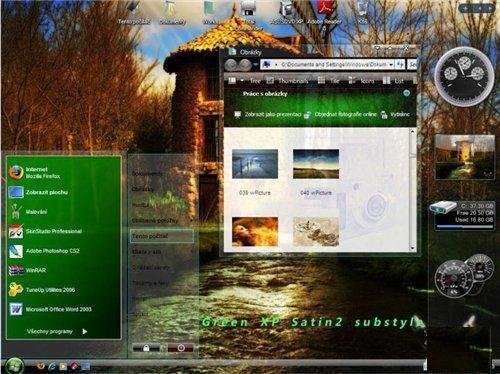This screenshot has height=374, width=500.
Task: Launch Adobe Photoshop CS2
Action: click(44, 251)
